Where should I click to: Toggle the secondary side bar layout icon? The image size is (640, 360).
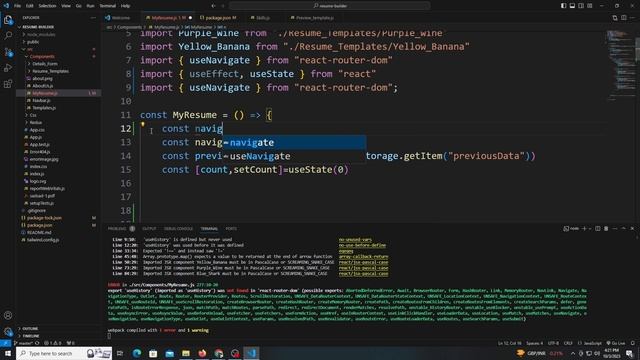581,6
